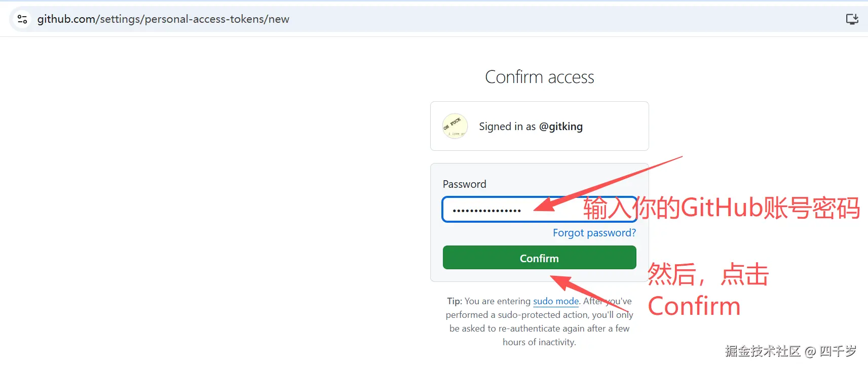
Task: Click the 掘金技术社区 watermark text
Action: [763, 351]
